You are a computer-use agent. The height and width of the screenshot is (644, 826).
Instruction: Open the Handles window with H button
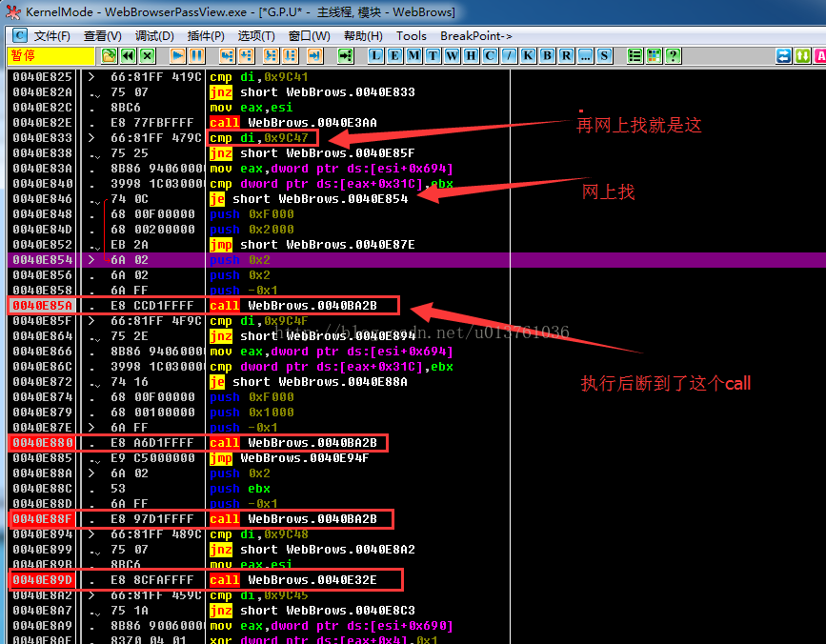(471, 56)
